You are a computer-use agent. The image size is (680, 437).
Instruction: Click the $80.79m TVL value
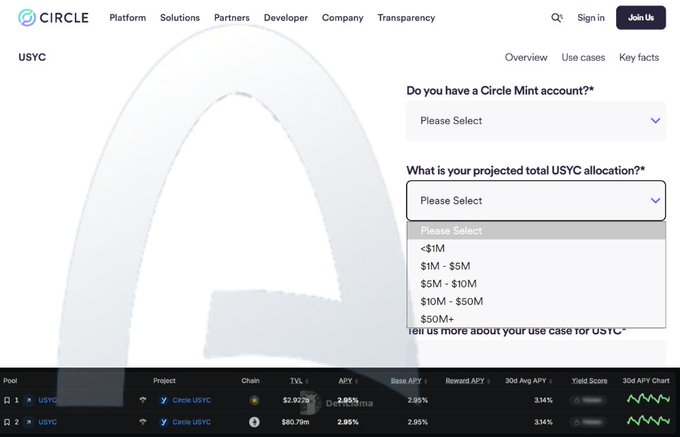pyautogui.click(x=295, y=422)
